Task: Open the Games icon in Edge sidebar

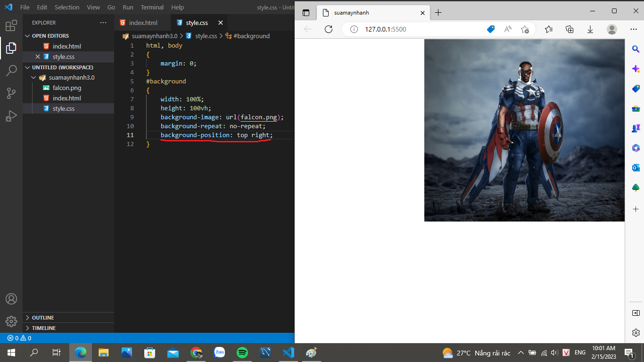Action: pos(636,128)
